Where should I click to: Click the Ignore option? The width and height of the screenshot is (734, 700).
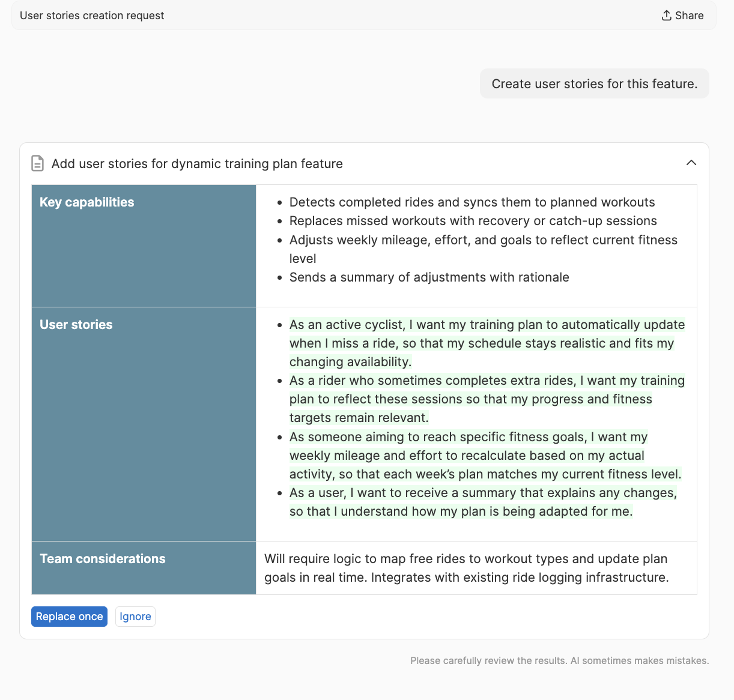point(135,616)
